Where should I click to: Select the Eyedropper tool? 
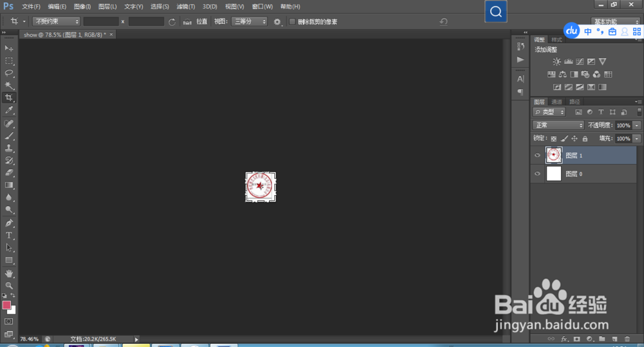pyautogui.click(x=8, y=110)
